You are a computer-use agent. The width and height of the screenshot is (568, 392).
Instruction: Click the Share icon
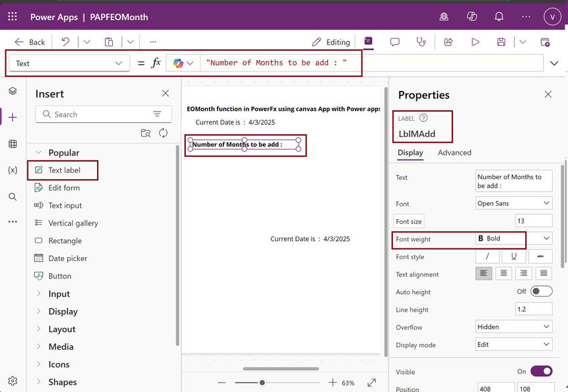point(448,42)
